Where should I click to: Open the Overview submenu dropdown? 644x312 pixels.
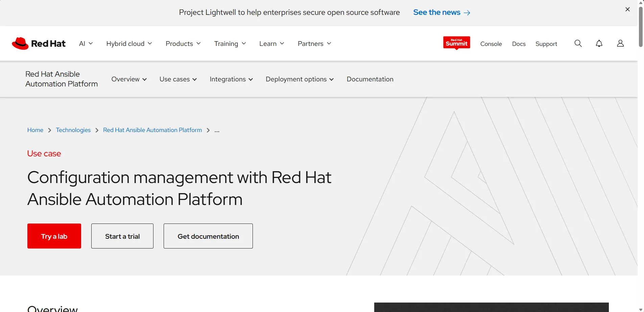click(x=129, y=79)
